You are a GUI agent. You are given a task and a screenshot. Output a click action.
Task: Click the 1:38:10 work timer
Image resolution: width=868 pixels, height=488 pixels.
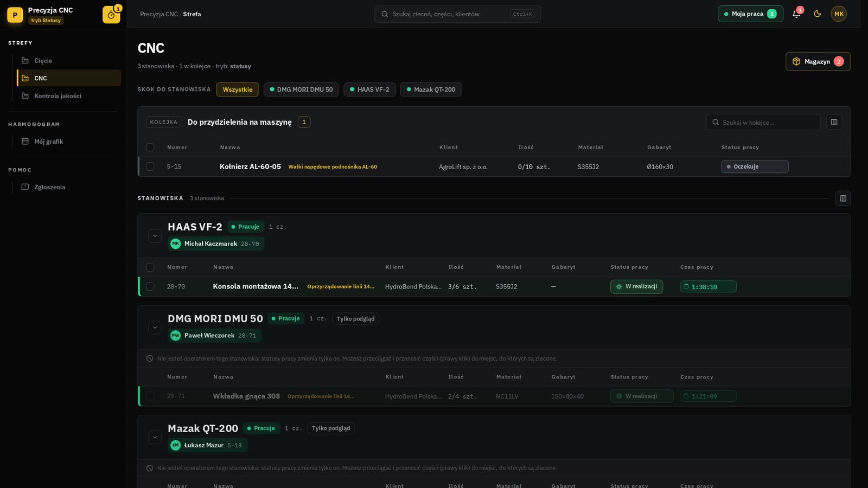tap(708, 287)
